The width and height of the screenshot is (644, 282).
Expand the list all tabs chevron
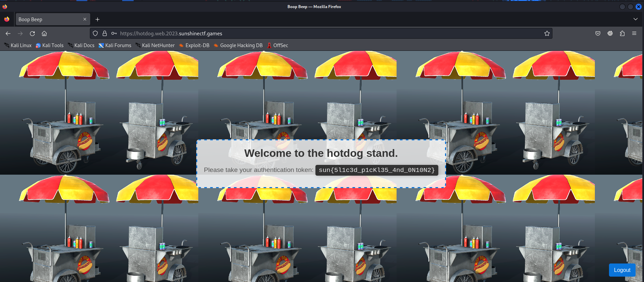(635, 19)
